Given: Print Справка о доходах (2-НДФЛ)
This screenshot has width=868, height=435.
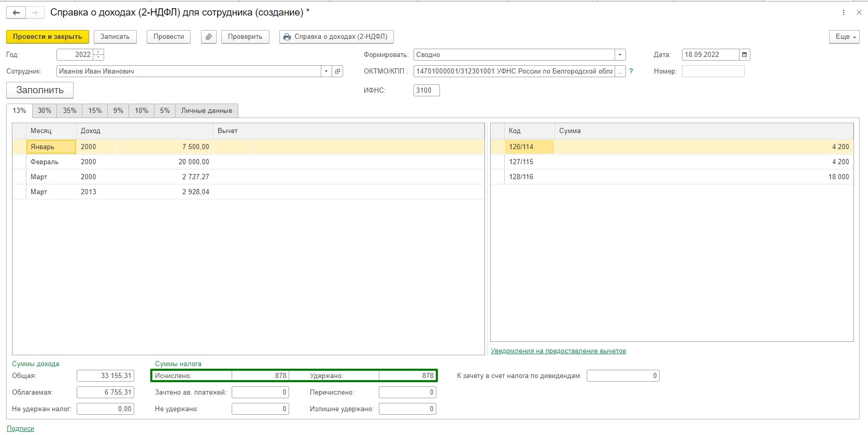Looking at the screenshot, I should coord(336,37).
